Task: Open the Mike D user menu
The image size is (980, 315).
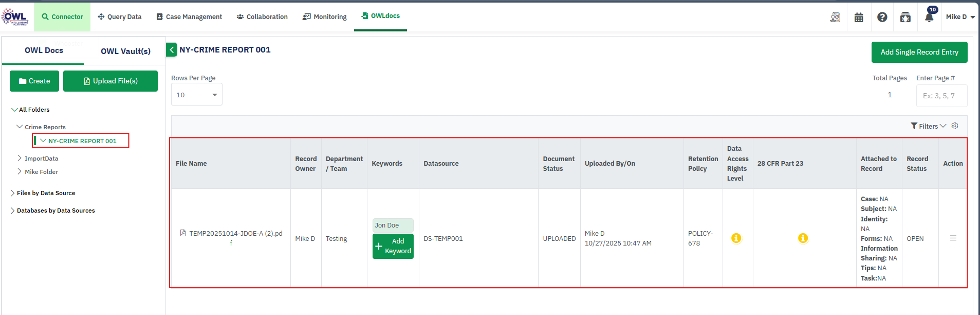Action: (x=960, y=17)
